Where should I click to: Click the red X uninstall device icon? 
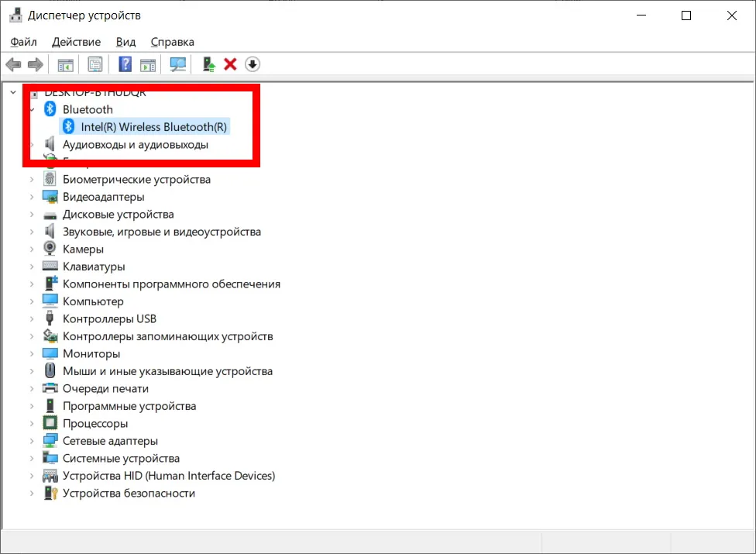click(230, 64)
